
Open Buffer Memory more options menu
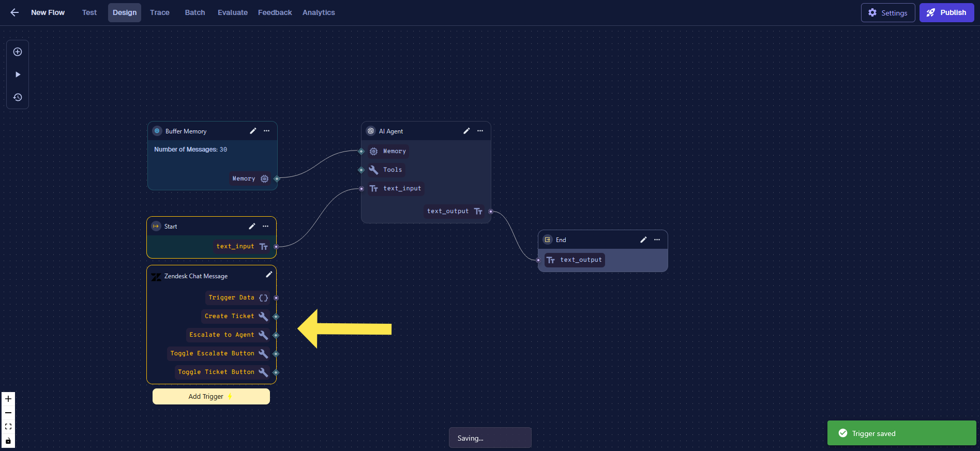tap(267, 131)
